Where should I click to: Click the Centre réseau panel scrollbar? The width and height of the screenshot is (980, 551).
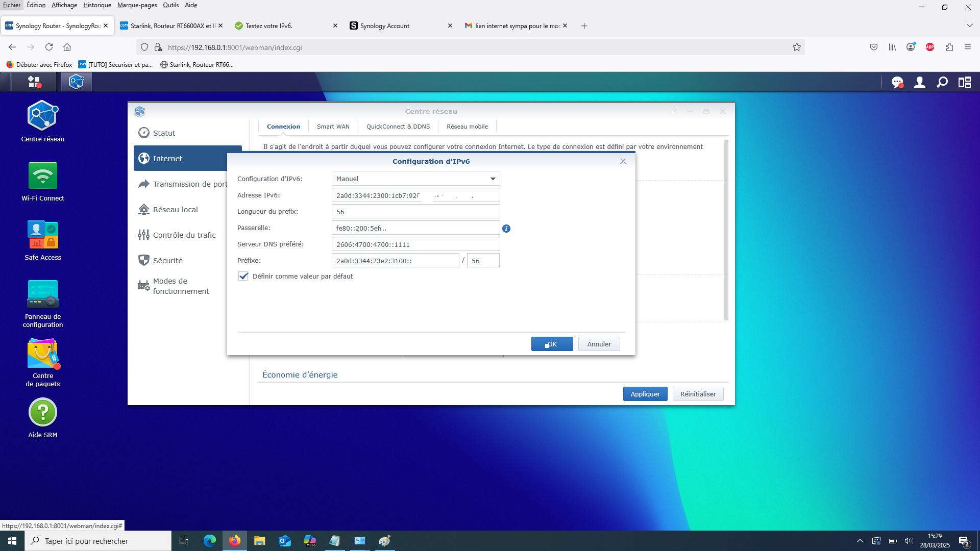point(726,230)
